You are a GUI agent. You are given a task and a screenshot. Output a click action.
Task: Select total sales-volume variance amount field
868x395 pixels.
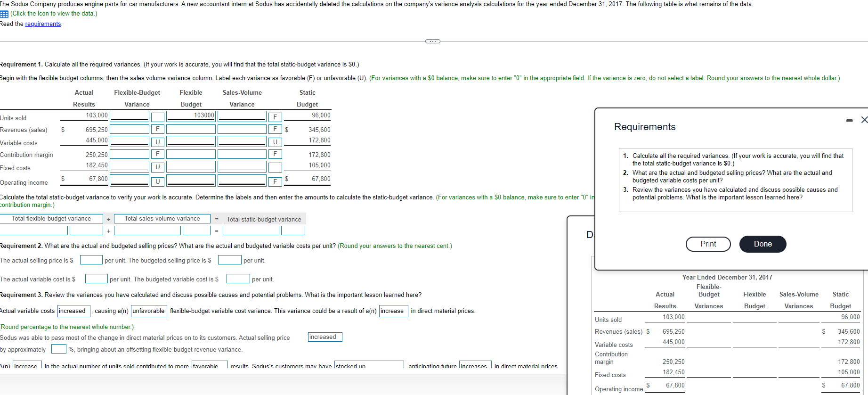[147, 230]
